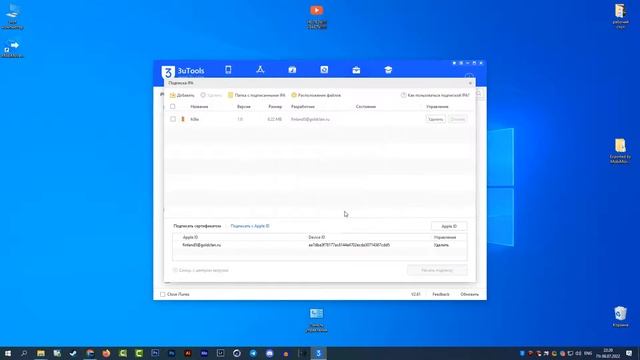Check the checkbox for the Killer IPA row

(x=173, y=119)
